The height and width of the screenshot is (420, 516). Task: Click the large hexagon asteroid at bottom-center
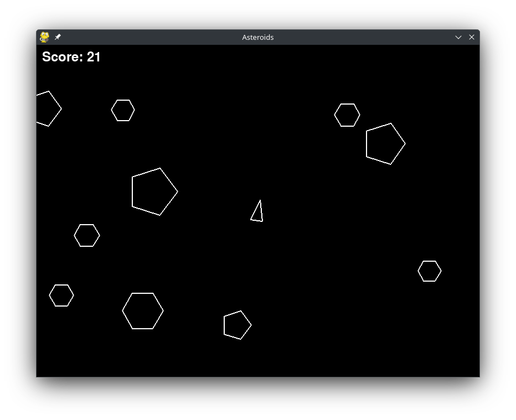pyautogui.click(x=143, y=311)
